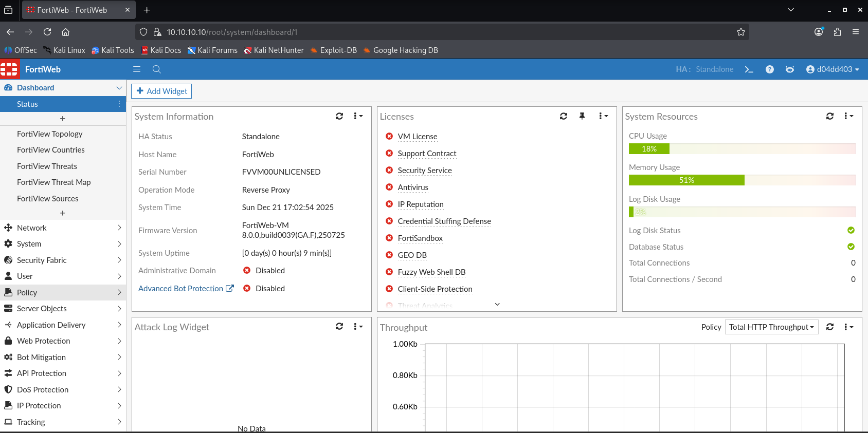This screenshot has width=868, height=433.
Task: Open the list all tabs arrow
Action: tap(791, 10)
